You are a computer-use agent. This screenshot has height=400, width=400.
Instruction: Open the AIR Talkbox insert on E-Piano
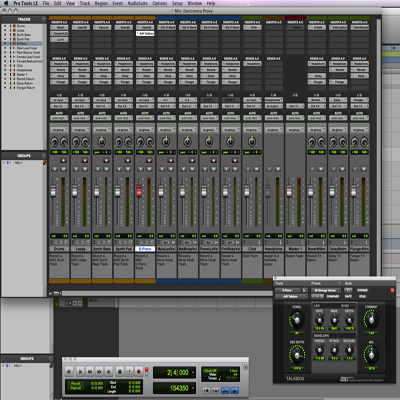[145, 33]
